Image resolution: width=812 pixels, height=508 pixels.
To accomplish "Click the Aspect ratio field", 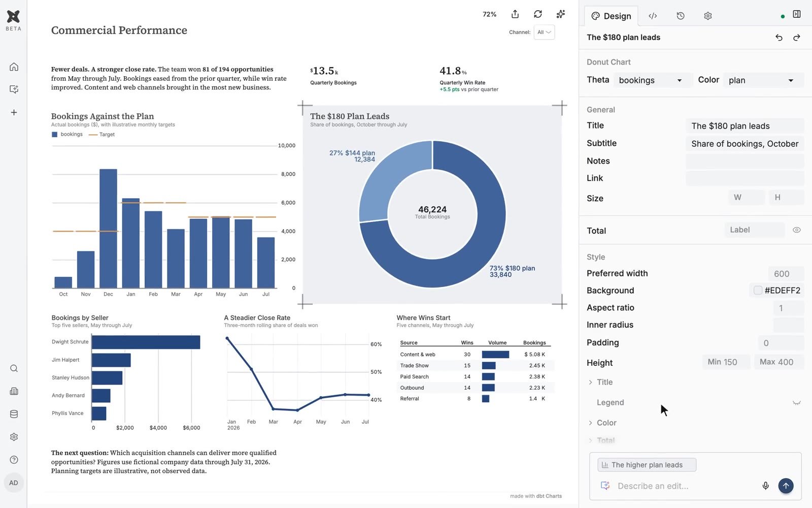I will tap(788, 308).
